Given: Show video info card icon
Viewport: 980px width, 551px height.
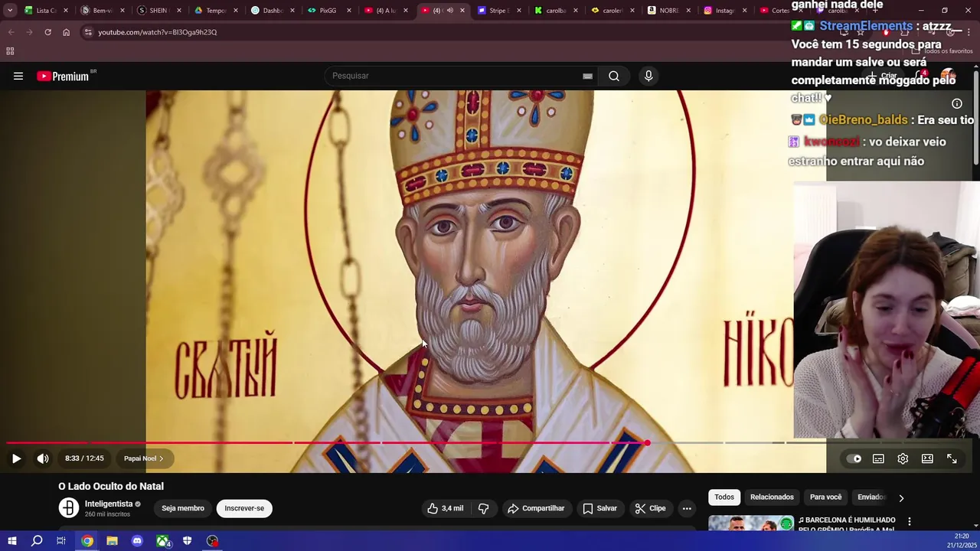Looking at the screenshot, I should coord(957,103).
